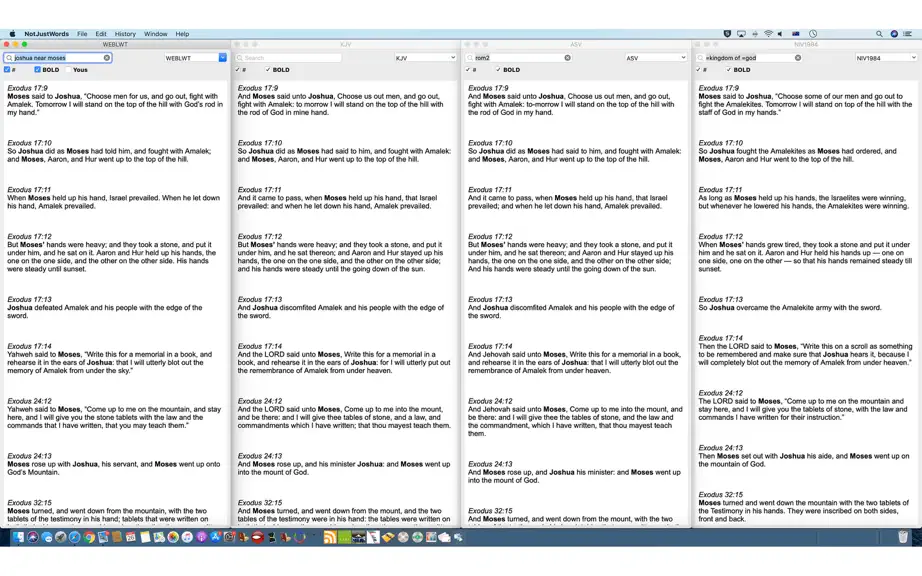Viewport: 922px width, 576px height.
Task: Open AirPlay display icon in menu bar
Action: point(741,34)
